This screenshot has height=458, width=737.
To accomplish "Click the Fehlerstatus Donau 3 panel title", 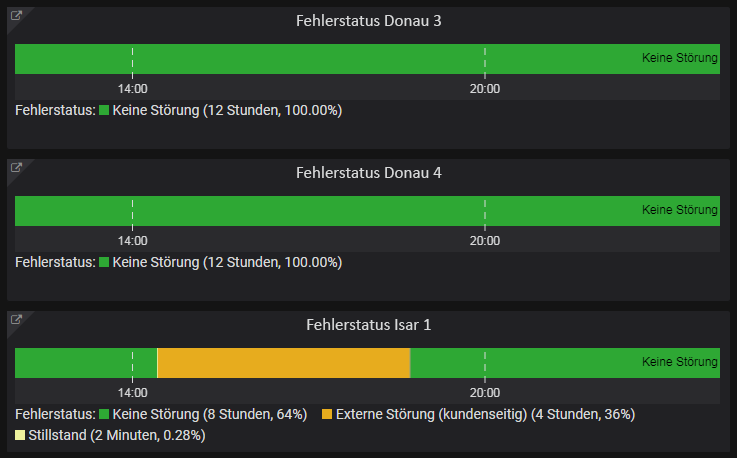I will tap(368, 21).
